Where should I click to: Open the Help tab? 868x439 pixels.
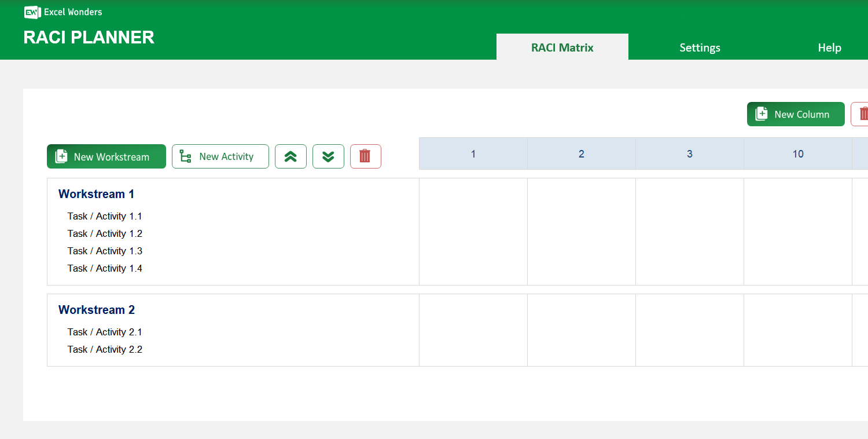coord(829,47)
